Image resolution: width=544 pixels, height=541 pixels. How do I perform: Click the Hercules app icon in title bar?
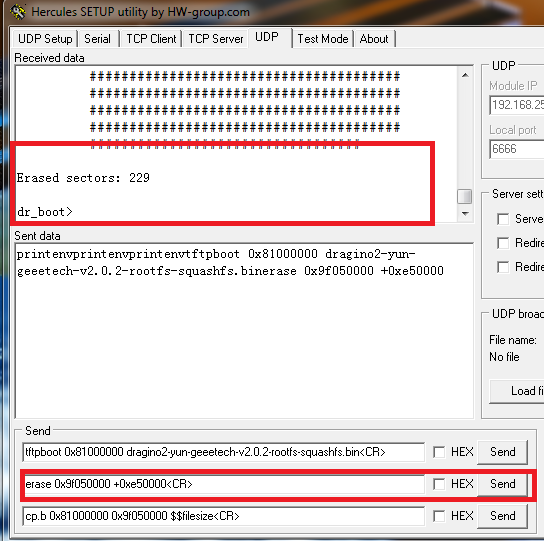[17, 11]
